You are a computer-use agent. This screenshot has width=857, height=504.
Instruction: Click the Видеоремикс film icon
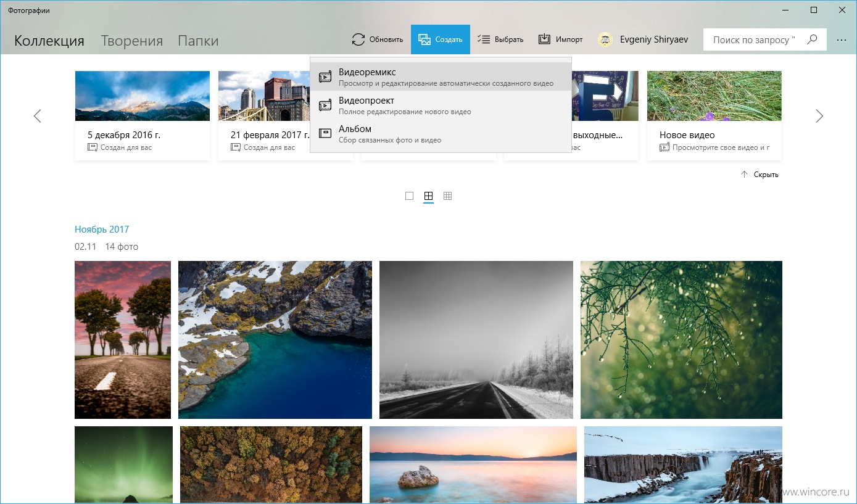(325, 76)
